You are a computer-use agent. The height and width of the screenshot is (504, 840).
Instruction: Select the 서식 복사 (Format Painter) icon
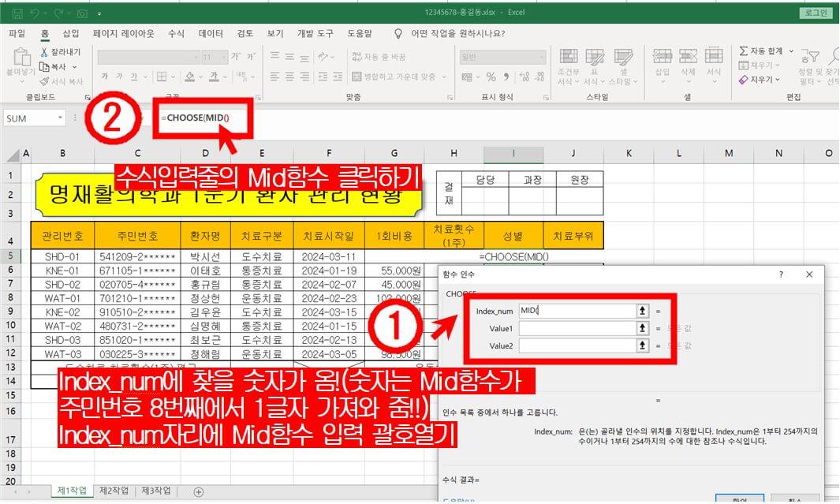tap(45, 81)
